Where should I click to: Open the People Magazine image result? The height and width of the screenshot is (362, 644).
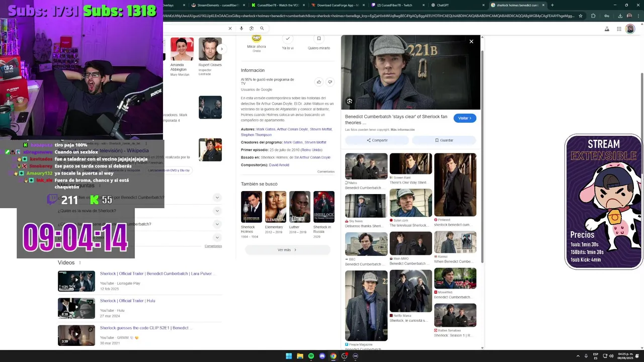366,306
